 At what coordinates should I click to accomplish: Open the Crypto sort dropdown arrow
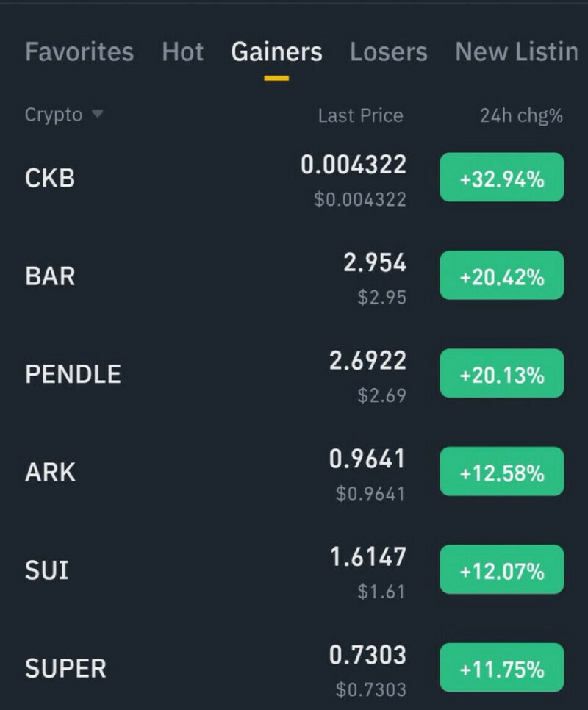click(x=97, y=115)
